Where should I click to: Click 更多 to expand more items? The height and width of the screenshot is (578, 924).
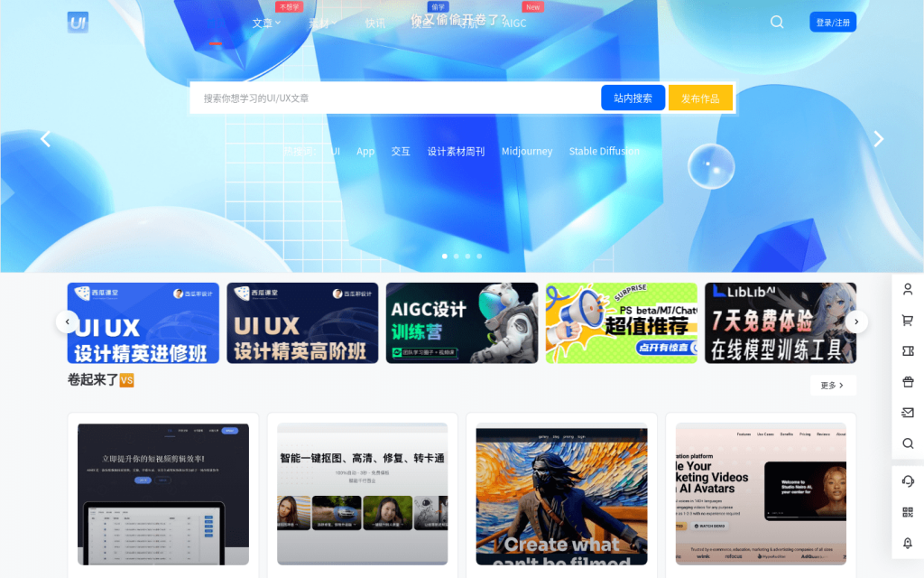tap(832, 386)
